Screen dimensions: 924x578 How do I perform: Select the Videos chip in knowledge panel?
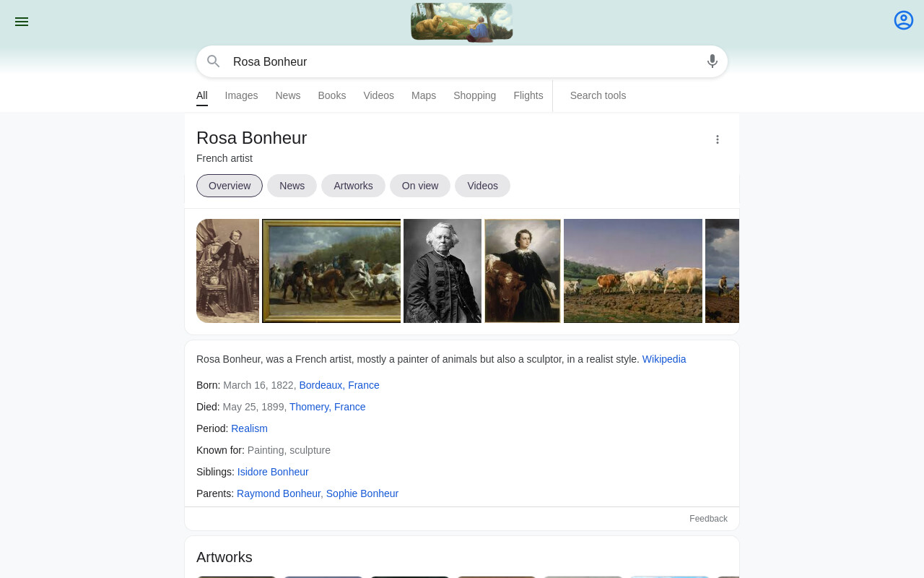click(x=483, y=186)
